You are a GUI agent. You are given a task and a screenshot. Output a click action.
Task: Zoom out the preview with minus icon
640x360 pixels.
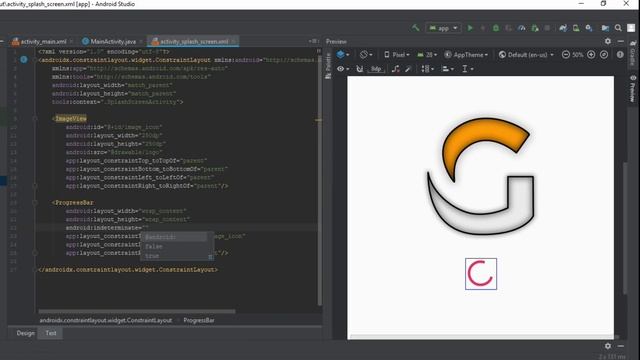click(x=566, y=54)
